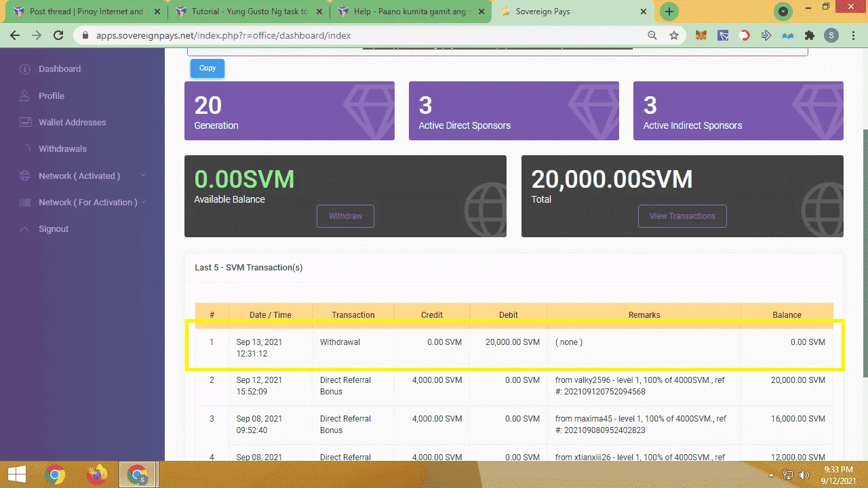The height and width of the screenshot is (488, 868).
Task: Open the network status tray icon
Action: coord(788,475)
